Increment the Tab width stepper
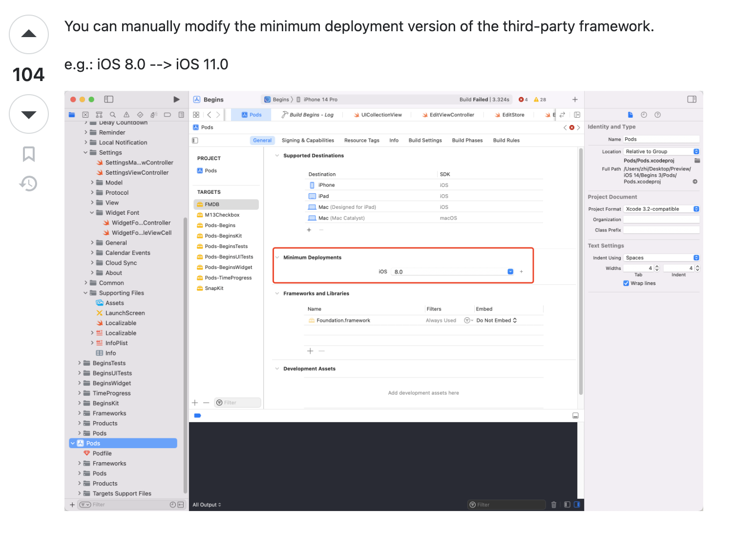The width and height of the screenshot is (756, 534). pos(657,267)
